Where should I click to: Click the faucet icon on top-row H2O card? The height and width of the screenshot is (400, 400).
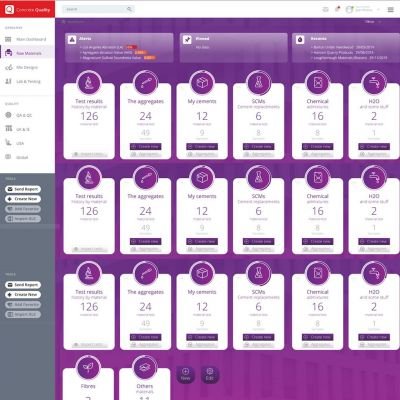[x=374, y=82]
